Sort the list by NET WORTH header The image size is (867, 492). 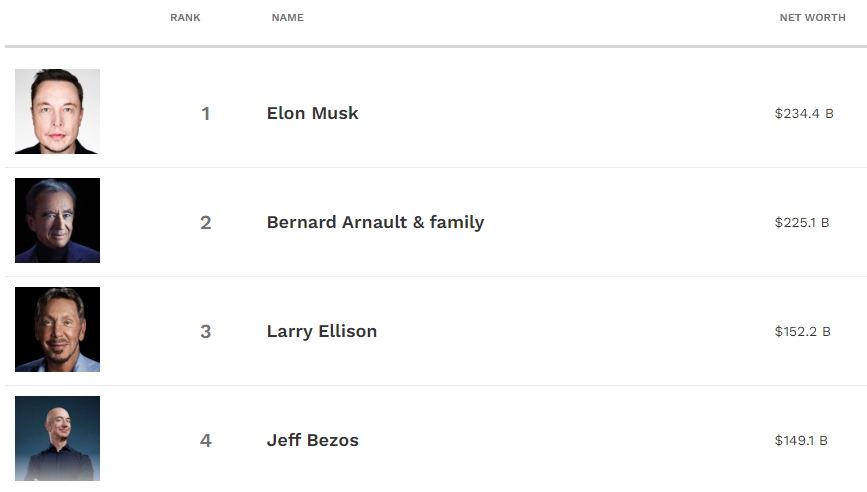(x=812, y=18)
